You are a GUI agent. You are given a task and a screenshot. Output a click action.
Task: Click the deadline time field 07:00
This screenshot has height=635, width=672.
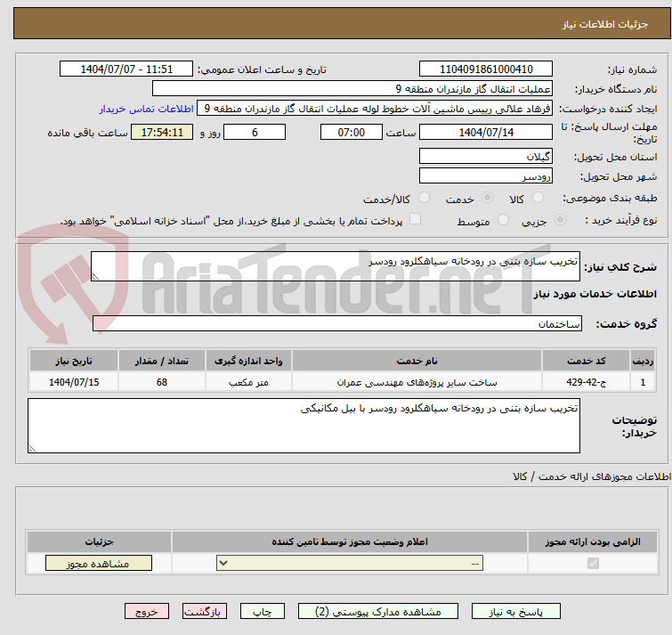coord(352,132)
